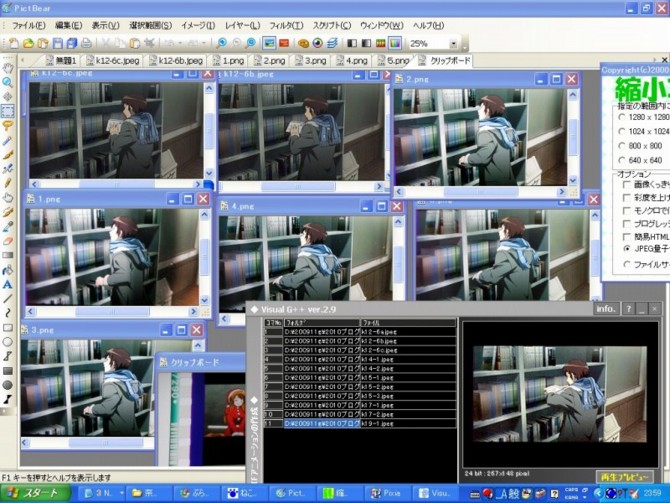
Task: Select the JPEG量子 radio button
Action: point(626,249)
